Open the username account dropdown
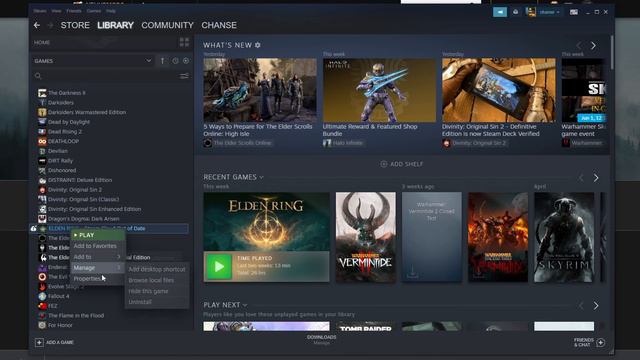 [x=549, y=12]
